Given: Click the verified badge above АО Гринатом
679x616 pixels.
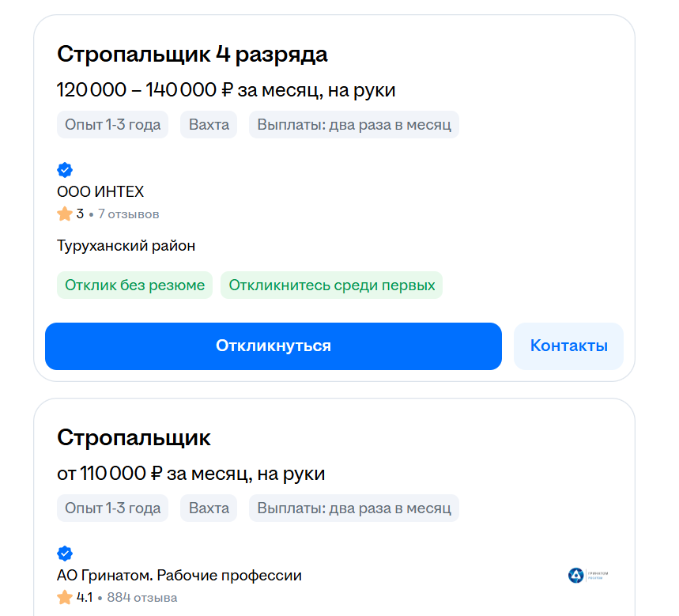Looking at the screenshot, I should coord(65,554).
